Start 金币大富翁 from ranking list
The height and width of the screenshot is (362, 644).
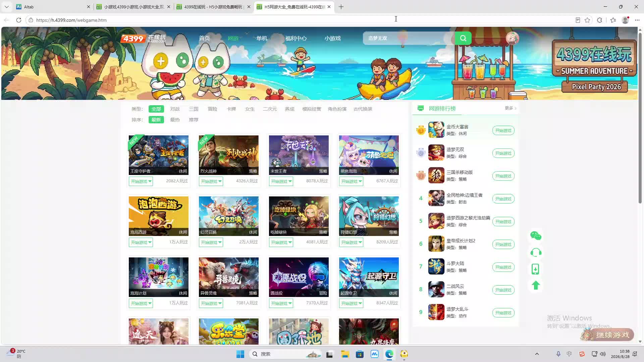[x=503, y=130]
